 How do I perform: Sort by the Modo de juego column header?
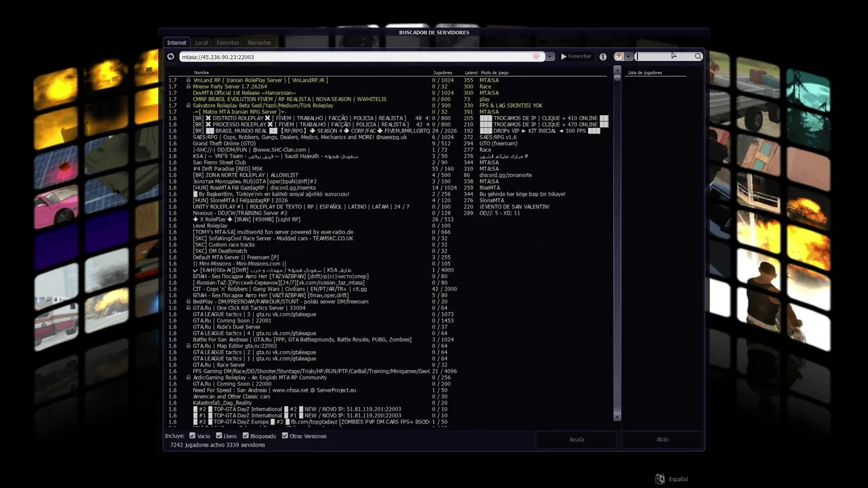point(494,73)
